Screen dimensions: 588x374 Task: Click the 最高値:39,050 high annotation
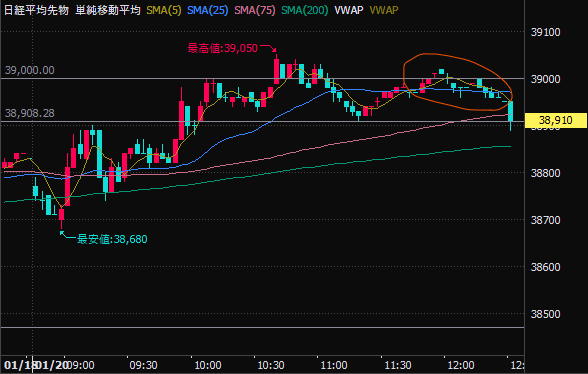222,48
